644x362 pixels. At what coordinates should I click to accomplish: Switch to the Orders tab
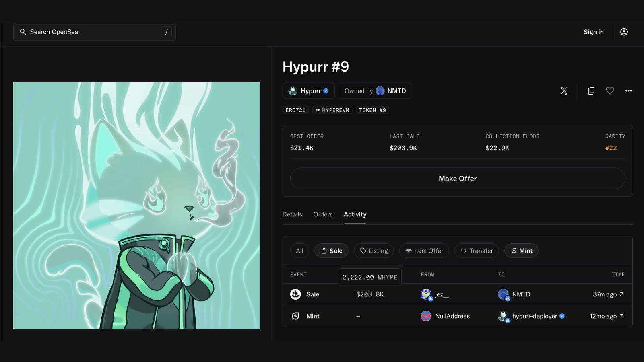pyautogui.click(x=323, y=214)
